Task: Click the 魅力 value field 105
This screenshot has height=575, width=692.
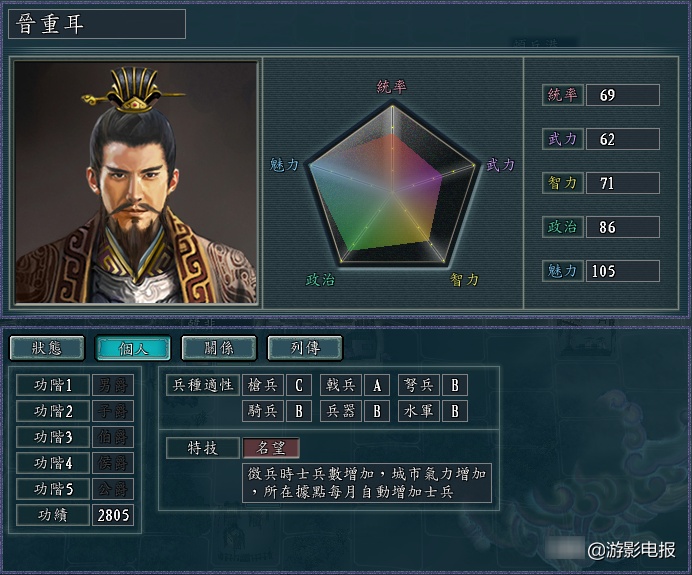Action: point(623,271)
